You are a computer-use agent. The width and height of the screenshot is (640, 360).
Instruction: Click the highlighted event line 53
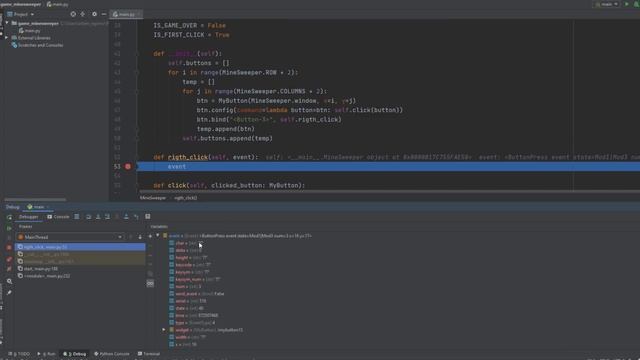point(388,167)
